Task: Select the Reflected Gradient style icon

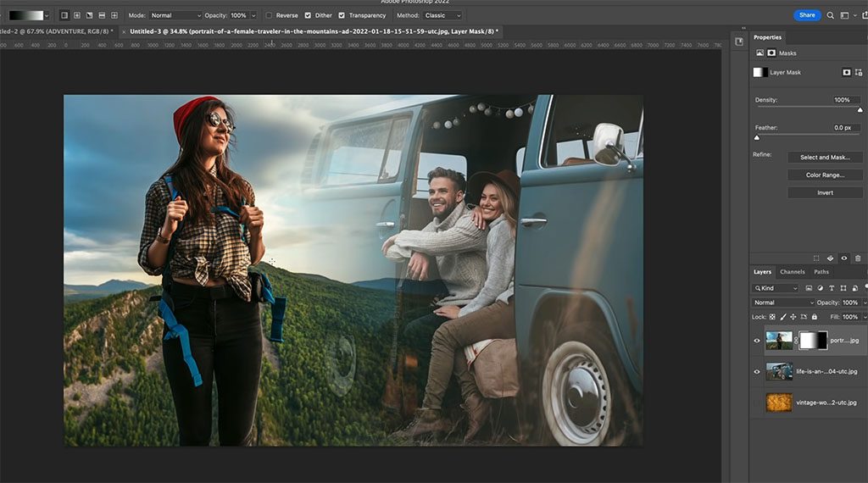Action: 102,15
